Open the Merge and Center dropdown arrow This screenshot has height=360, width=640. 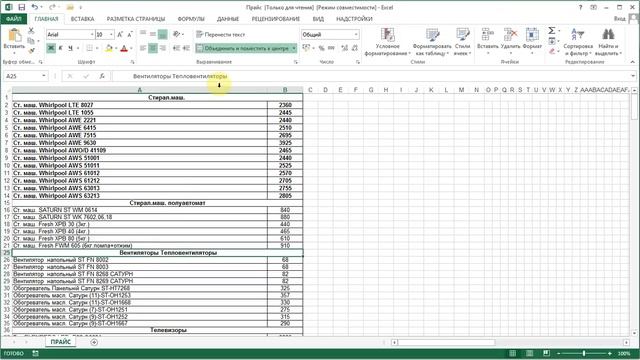[293, 48]
